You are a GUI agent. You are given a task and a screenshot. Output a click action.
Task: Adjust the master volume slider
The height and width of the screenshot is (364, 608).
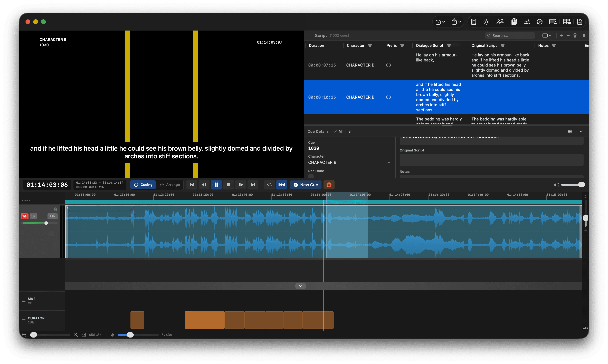(x=573, y=185)
